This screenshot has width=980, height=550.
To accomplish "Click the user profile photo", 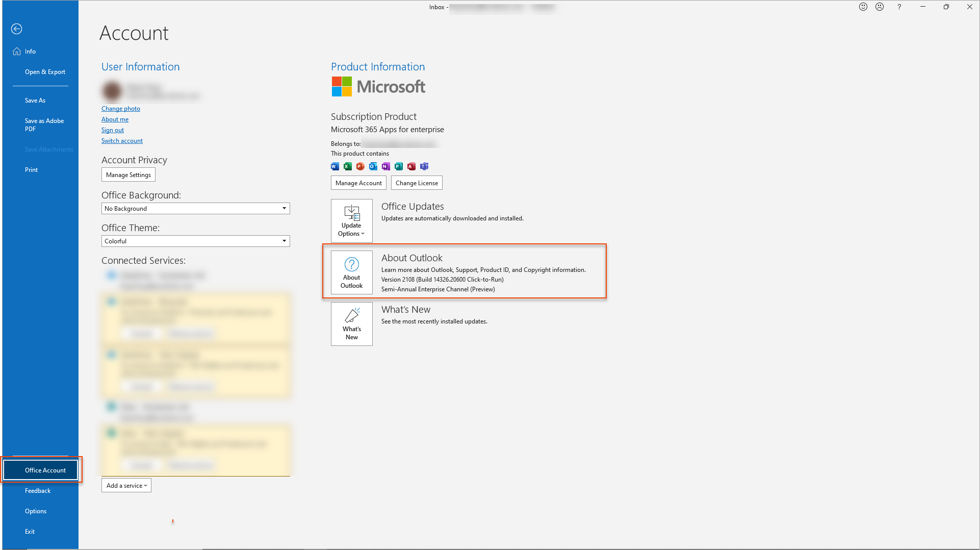I will click(112, 91).
